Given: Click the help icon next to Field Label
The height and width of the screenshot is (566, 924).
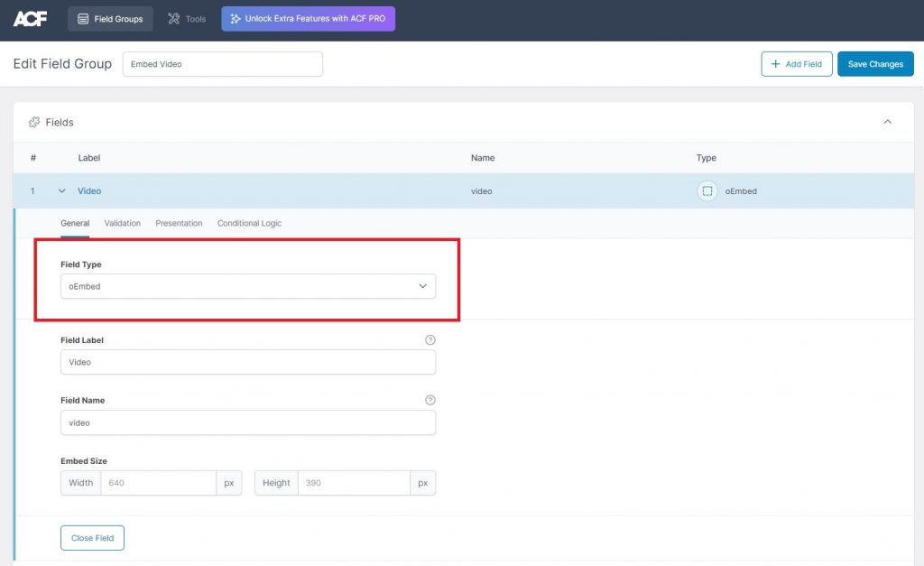Looking at the screenshot, I should point(430,340).
